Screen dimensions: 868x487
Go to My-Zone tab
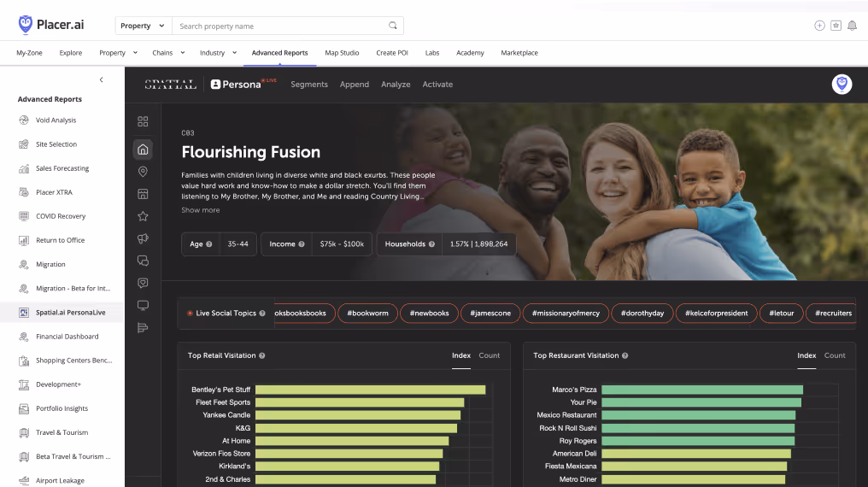(x=29, y=53)
